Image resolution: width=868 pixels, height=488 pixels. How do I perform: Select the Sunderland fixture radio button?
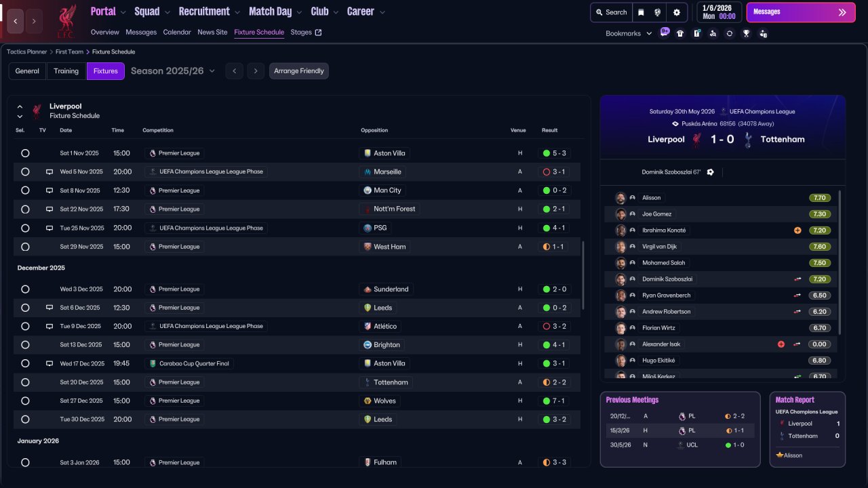(x=25, y=289)
